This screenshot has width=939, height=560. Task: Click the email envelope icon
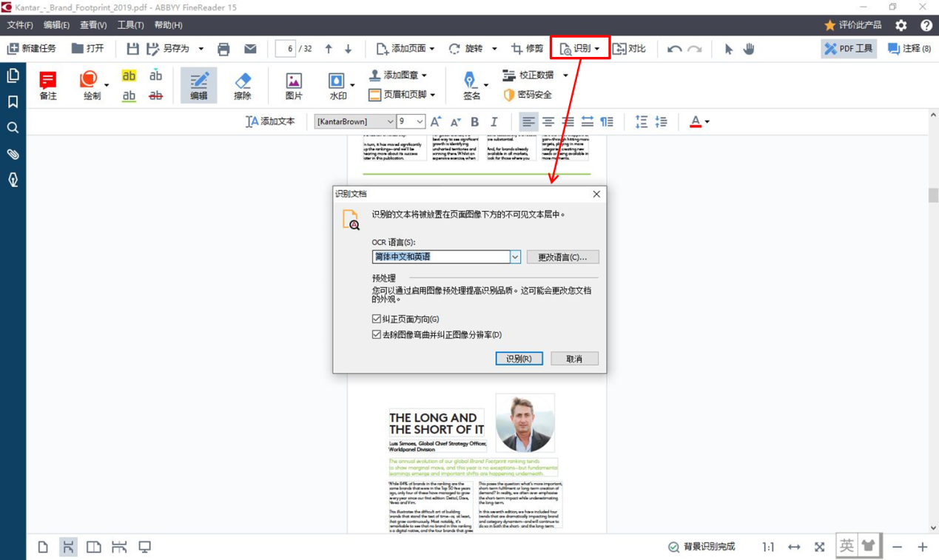tap(250, 49)
